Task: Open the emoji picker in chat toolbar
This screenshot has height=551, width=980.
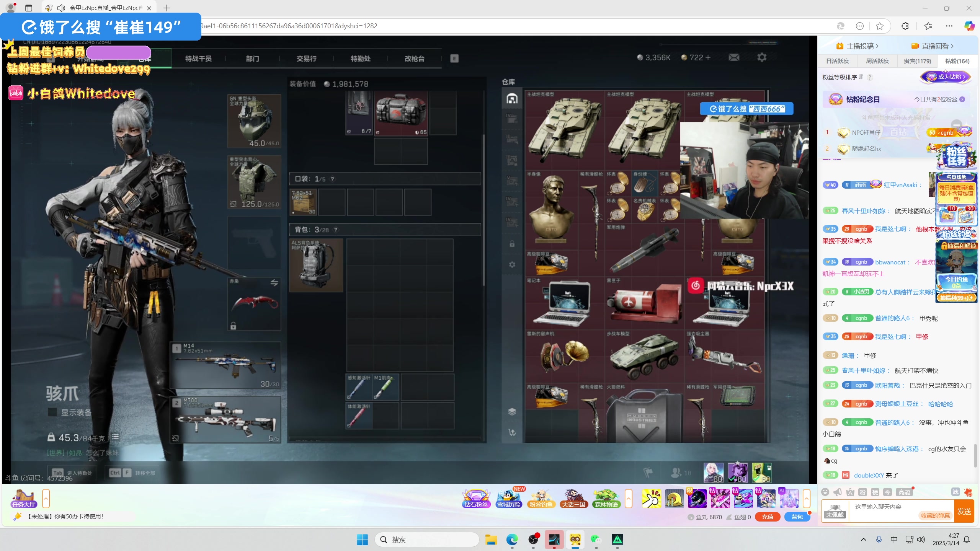Action: pyautogui.click(x=825, y=492)
